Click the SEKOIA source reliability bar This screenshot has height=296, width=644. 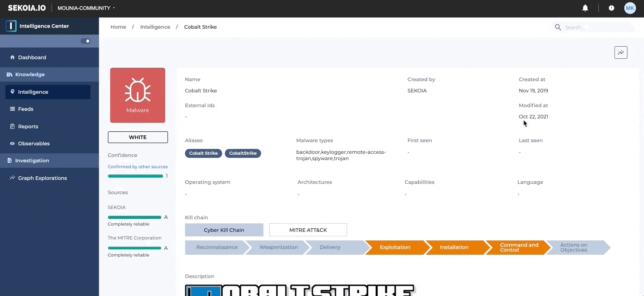134,218
